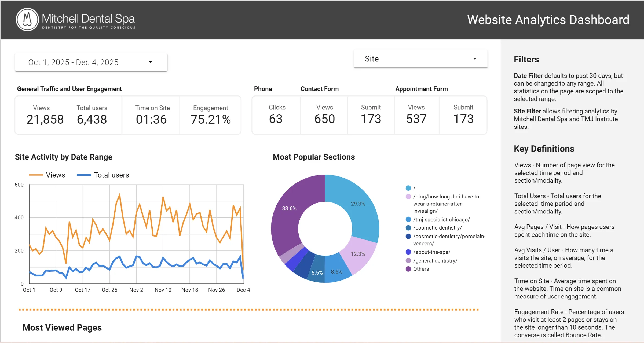Open the Site filter dropdown

(x=420, y=59)
